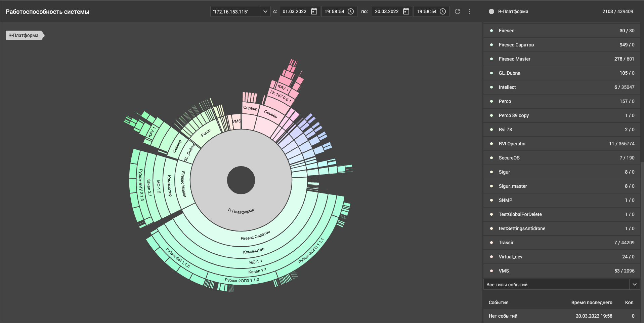
Task: Expand the '172.16.153.115' host dropdown
Action: click(265, 11)
